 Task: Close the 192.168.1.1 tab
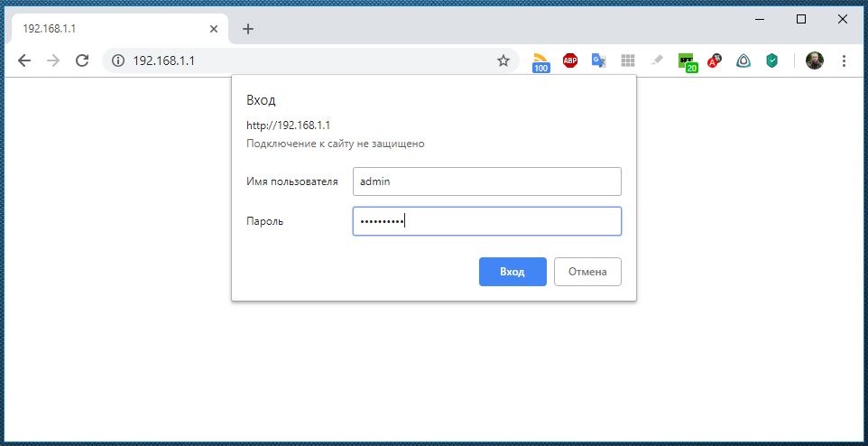point(214,29)
